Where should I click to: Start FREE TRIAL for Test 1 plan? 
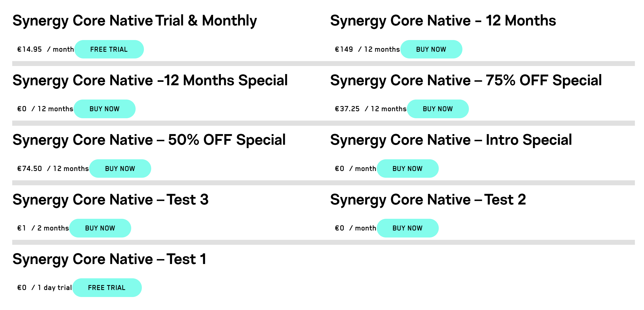(107, 288)
